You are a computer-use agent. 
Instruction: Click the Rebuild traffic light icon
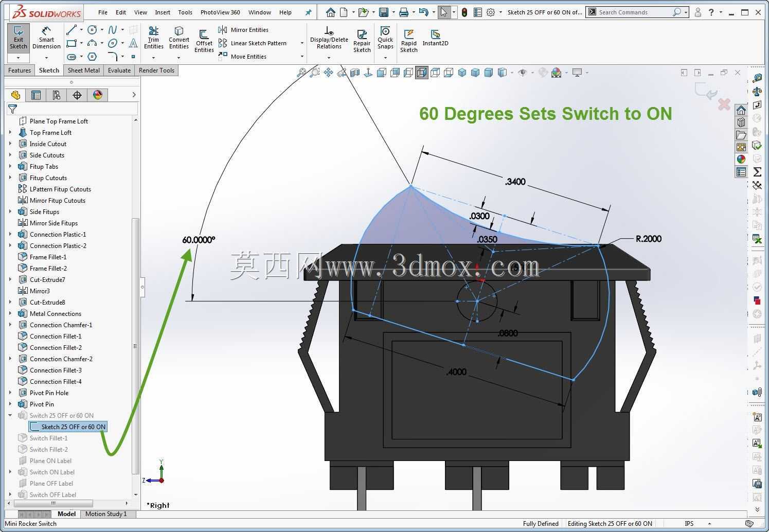click(x=464, y=12)
